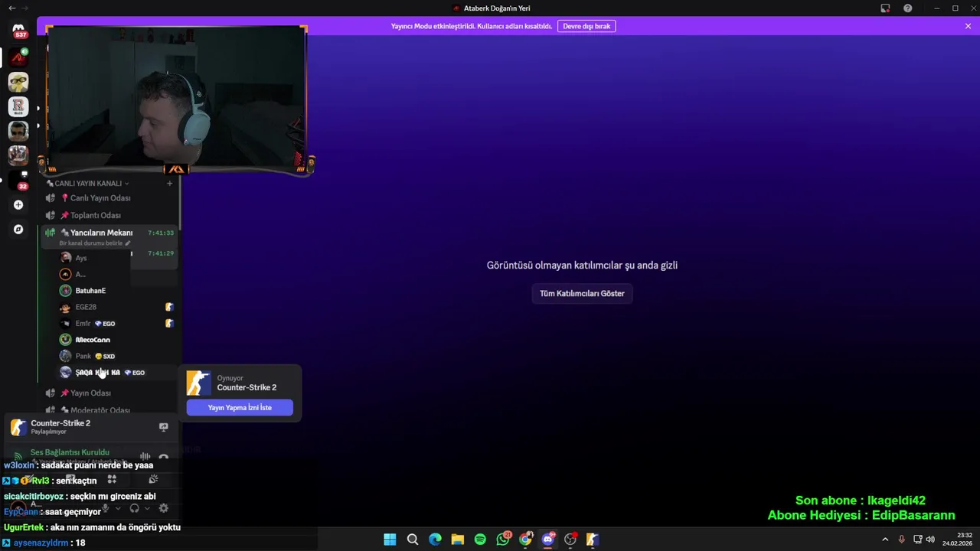Image resolution: width=980 pixels, height=551 pixels.
Task: Open the server with the R logo
Action: [x=18, y=106]
